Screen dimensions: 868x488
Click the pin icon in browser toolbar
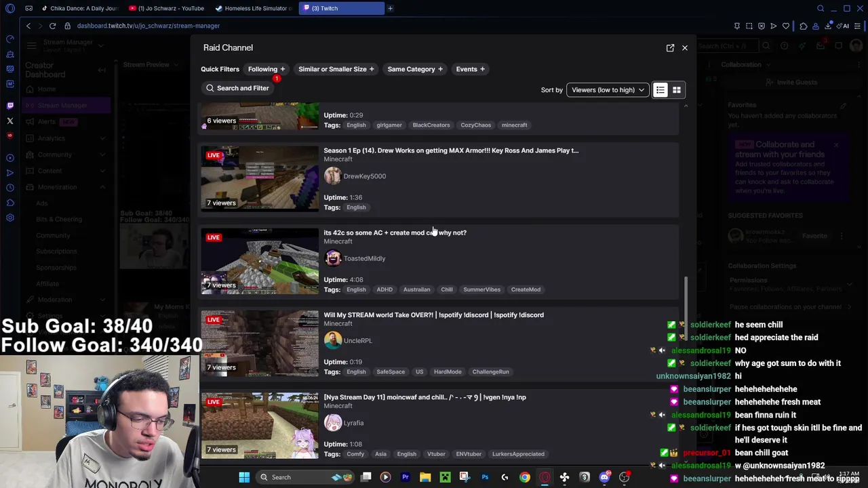pos(736,26)
